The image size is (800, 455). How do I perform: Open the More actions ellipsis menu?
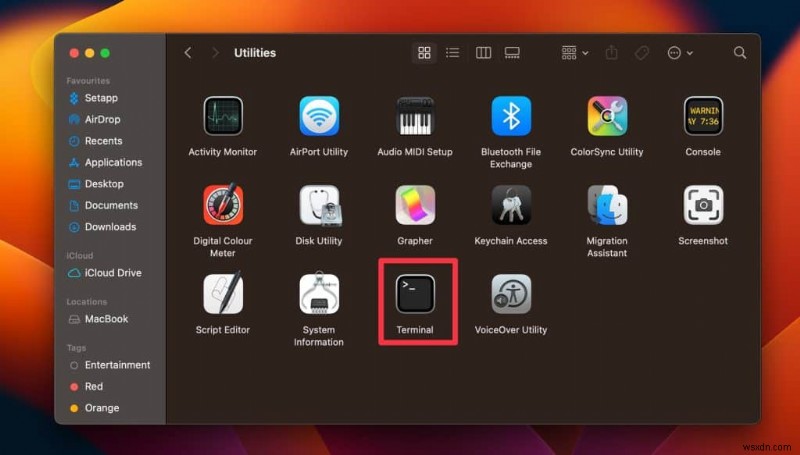680,53
